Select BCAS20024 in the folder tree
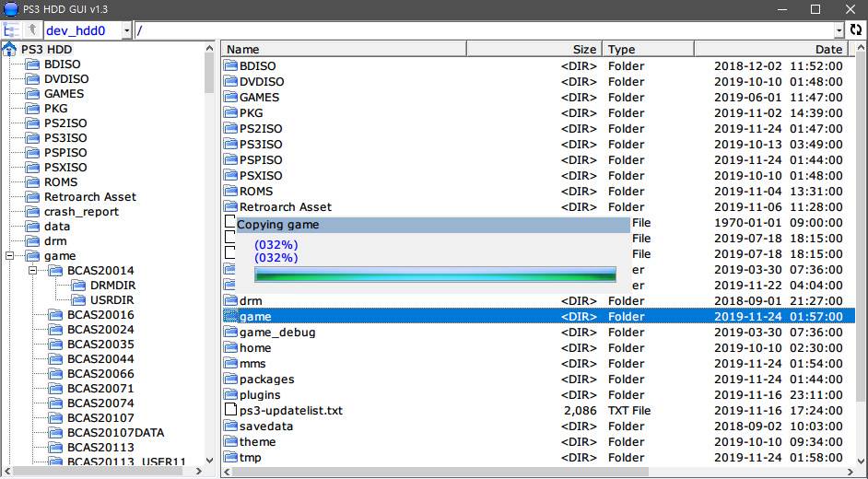Viewport: 868px width, 479px height. pos(100,330)
